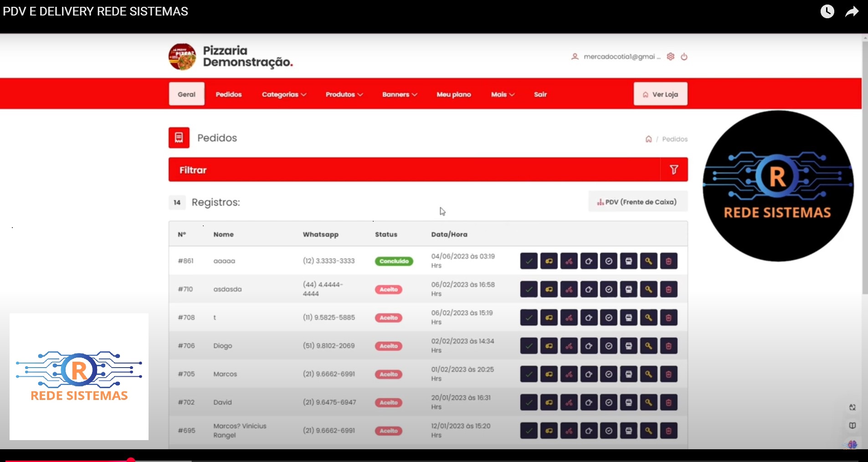
Task: Click the red bicycle courier icon for order #861
Action: [x=569, y=261]
